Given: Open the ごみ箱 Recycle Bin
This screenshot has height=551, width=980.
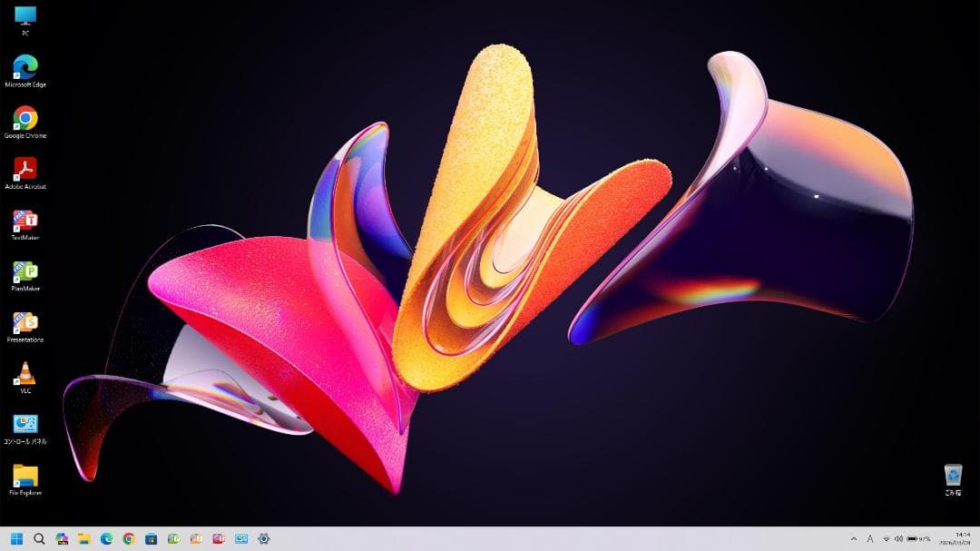Looking at the screenshot, I should [x=954, y=476].
